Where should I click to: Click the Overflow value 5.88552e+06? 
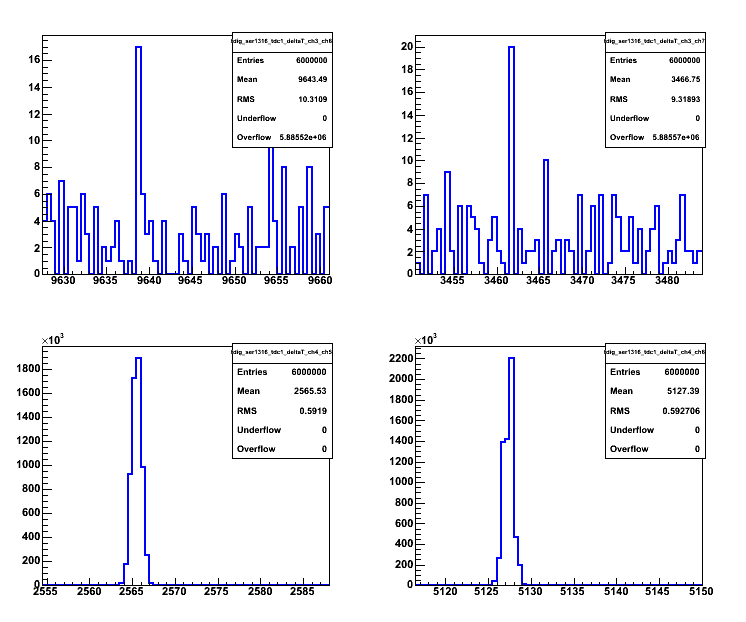303,137
